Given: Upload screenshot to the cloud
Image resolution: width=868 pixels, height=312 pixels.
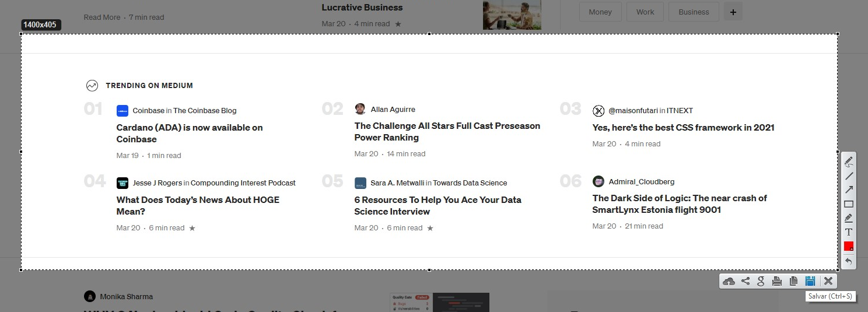Looking at the screenshot, I should click(729, 282).
